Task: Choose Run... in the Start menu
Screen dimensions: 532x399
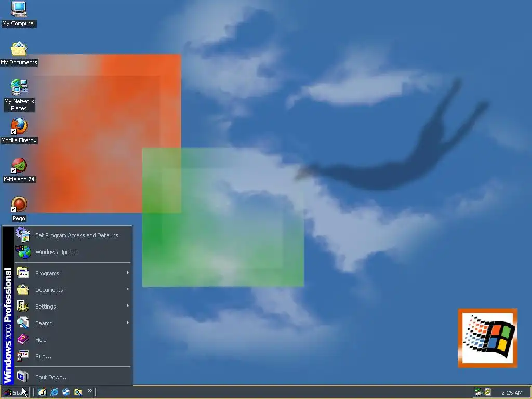Action: (73, 356)
